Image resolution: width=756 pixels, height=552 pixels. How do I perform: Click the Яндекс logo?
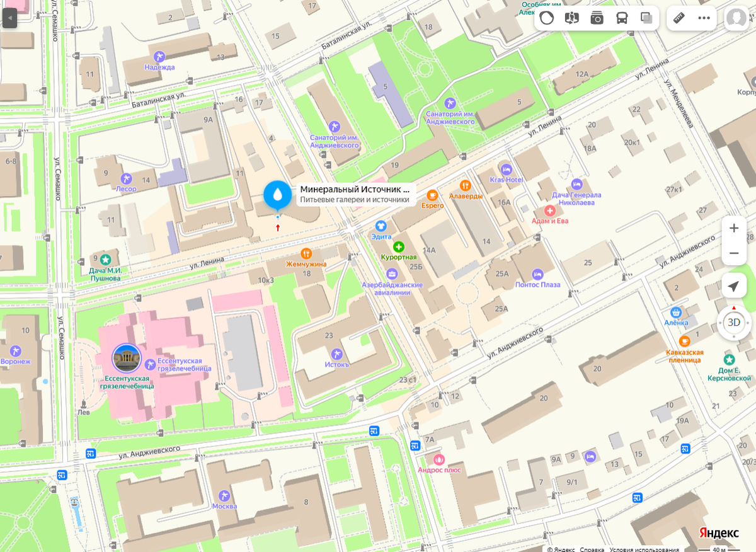pos(718,532)
